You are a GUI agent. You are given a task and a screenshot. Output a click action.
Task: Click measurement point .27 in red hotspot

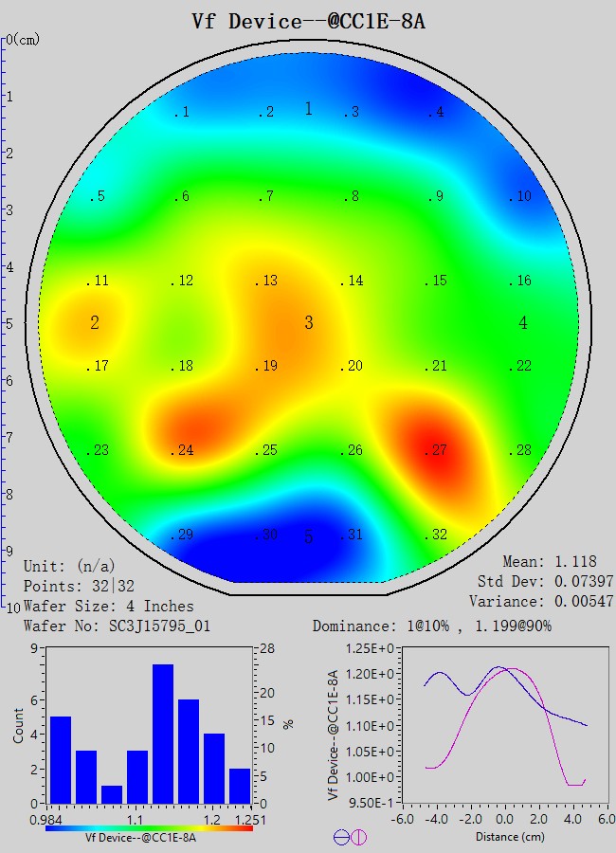(435, 451)
